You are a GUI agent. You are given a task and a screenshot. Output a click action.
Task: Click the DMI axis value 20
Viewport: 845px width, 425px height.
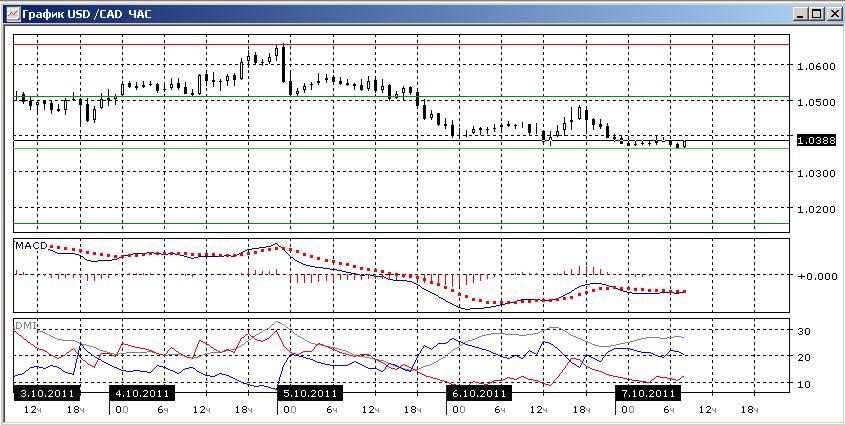(x=805, y=357)
